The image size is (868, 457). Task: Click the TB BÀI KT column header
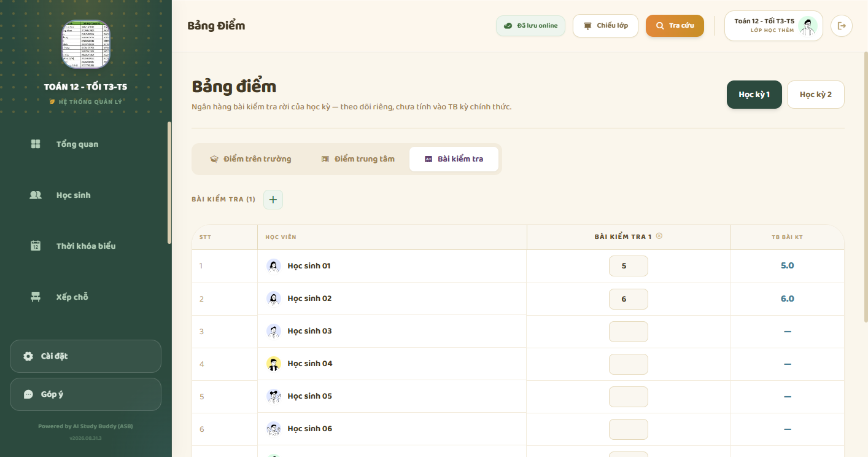[788, 237]
